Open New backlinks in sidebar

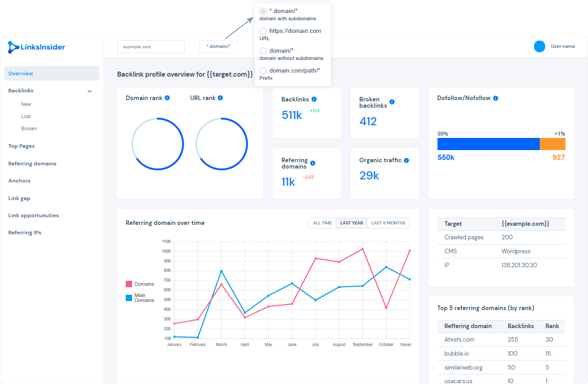26,104
